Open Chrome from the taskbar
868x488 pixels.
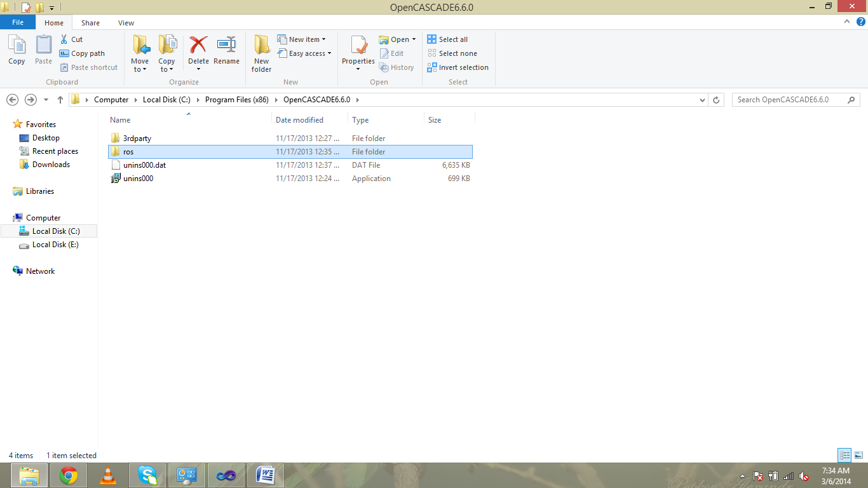pos(69,475)
